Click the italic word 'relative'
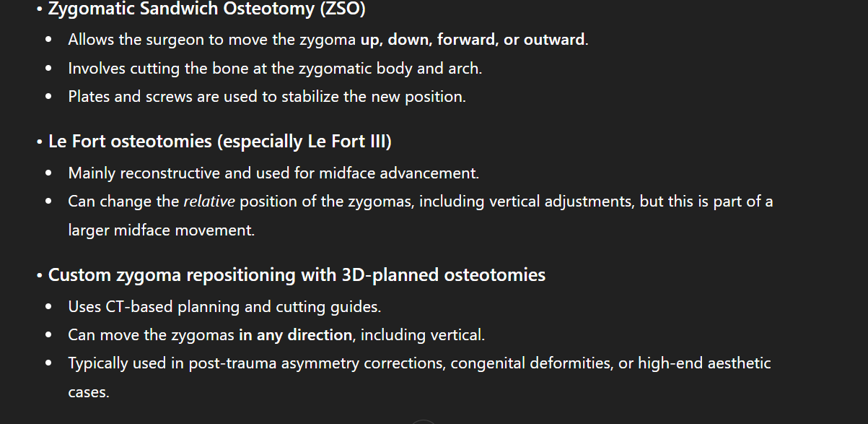The width and height of the screenshot is (868, 424). [209, 202]
